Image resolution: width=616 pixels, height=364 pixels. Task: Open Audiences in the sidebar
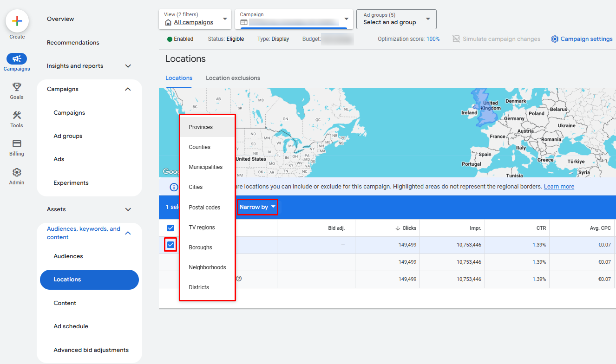68,256
